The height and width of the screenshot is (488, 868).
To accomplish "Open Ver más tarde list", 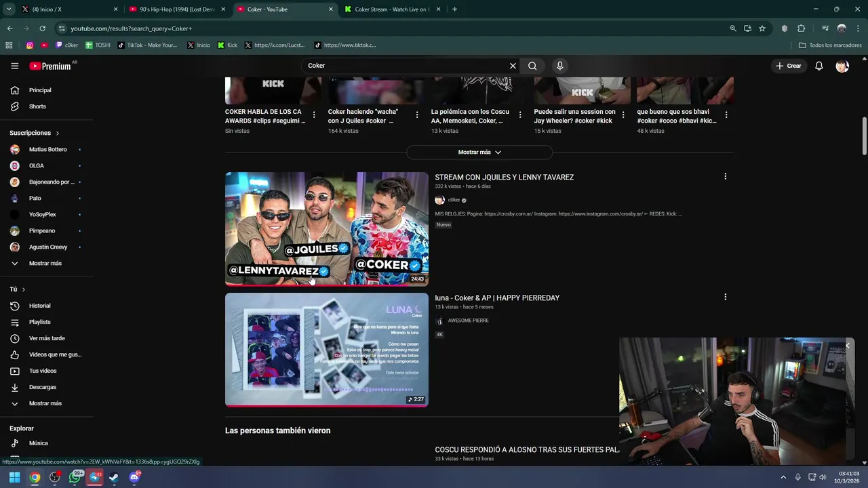I will tap(47, 338).
